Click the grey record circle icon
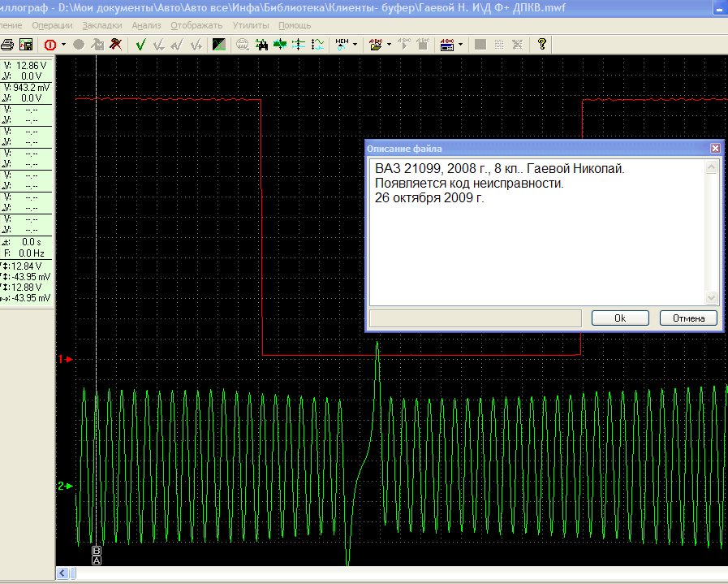The image size is (728, 584). 79,45
